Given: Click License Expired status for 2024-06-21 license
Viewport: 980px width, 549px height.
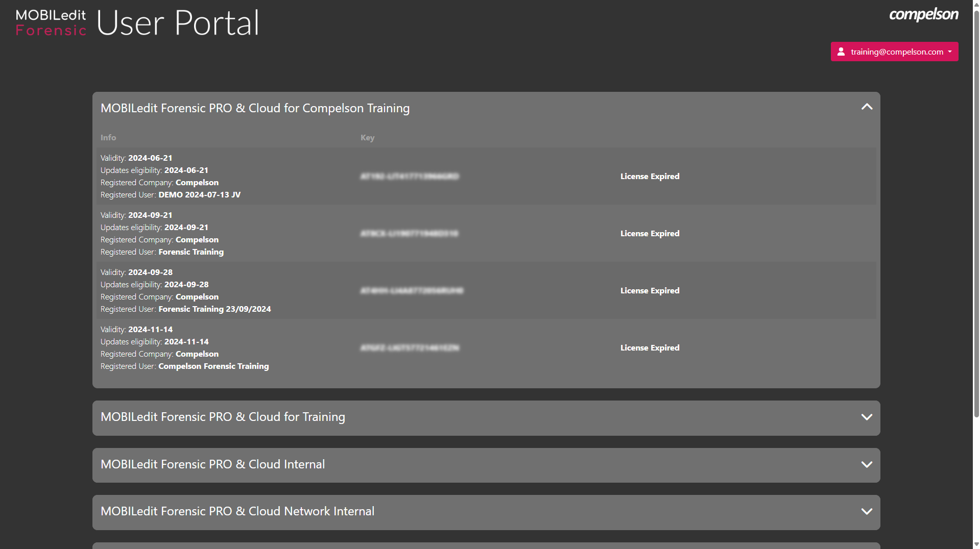Looking at the screenshot, I should coord(650,177).
